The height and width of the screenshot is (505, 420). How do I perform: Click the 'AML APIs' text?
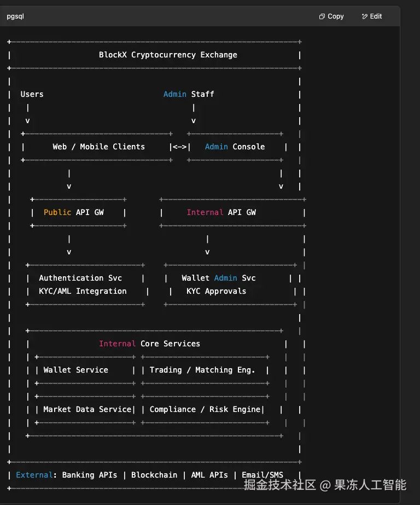point(209,475)
